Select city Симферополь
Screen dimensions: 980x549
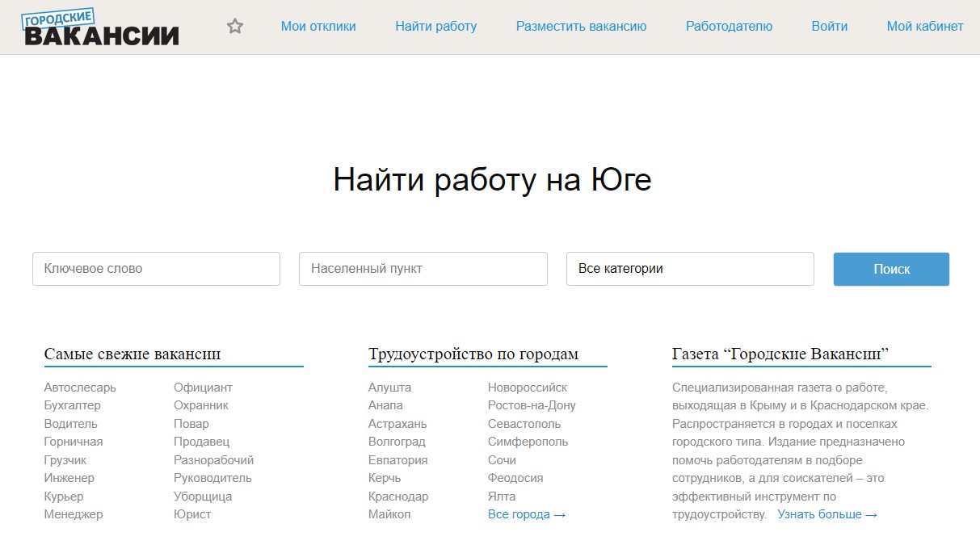tap(528, 442)
